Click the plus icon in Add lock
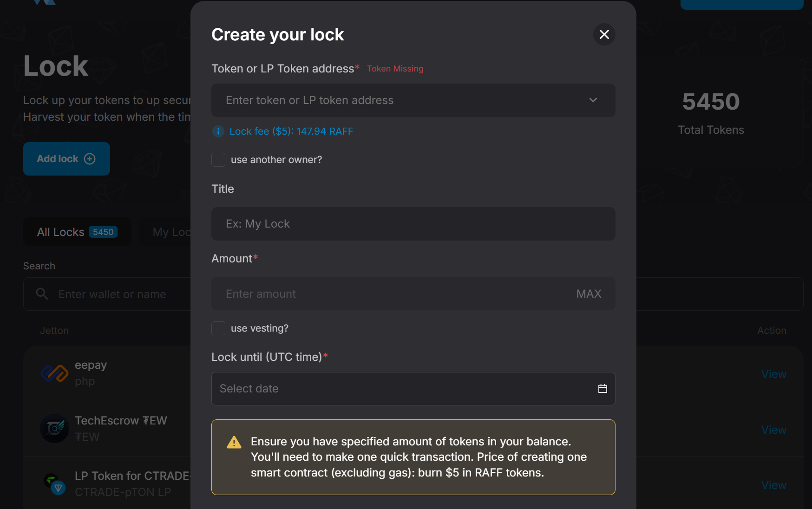Screen dimensions: 812x509 pos(90,159)
